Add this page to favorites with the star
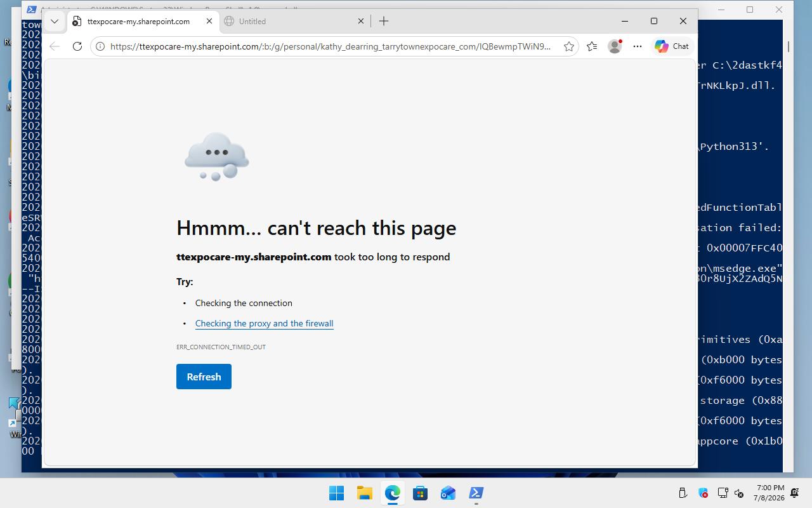This screenshot has width=812, height=508. click(x=569, y=46)
